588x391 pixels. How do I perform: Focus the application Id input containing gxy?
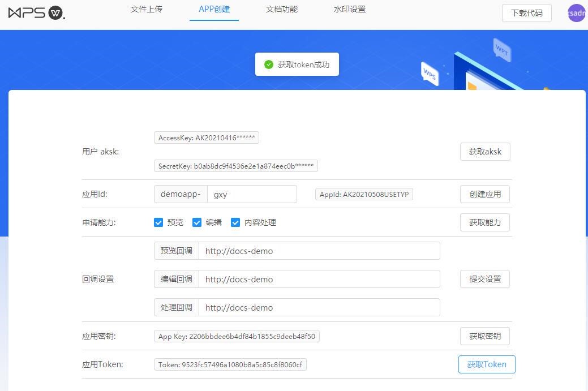tap(252, 194)
